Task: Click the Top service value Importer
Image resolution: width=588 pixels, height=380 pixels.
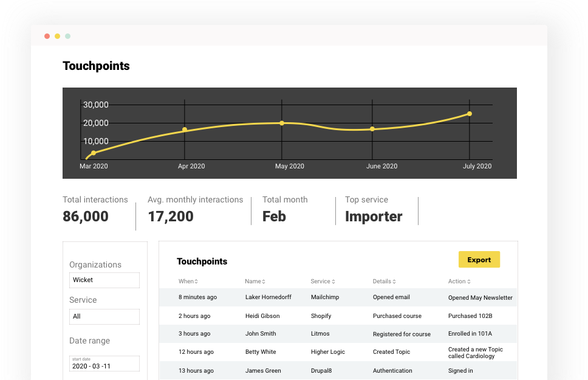Action: point(374,216)
